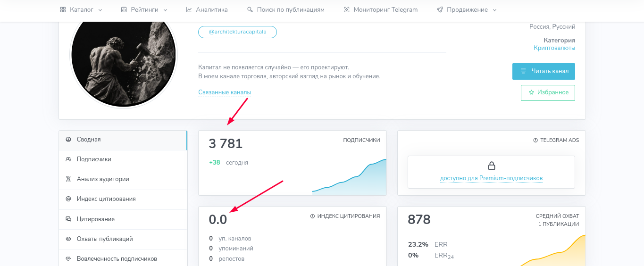Image resolution: width=644 pixels, height=266 pixels.
Task: Click the Рейтинги chart icon
Action: pyautogui.click(x=124, y=9)
